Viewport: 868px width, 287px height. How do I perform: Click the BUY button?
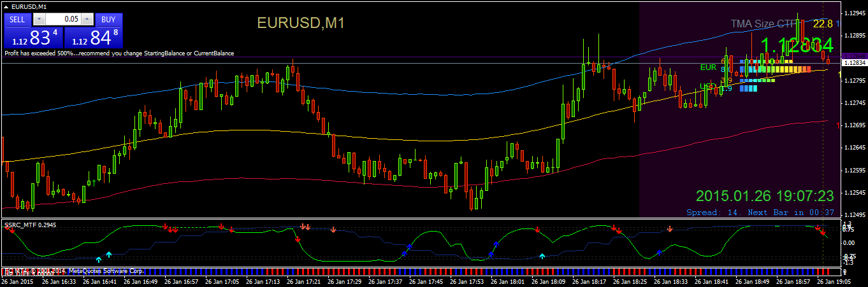point(110,19)
